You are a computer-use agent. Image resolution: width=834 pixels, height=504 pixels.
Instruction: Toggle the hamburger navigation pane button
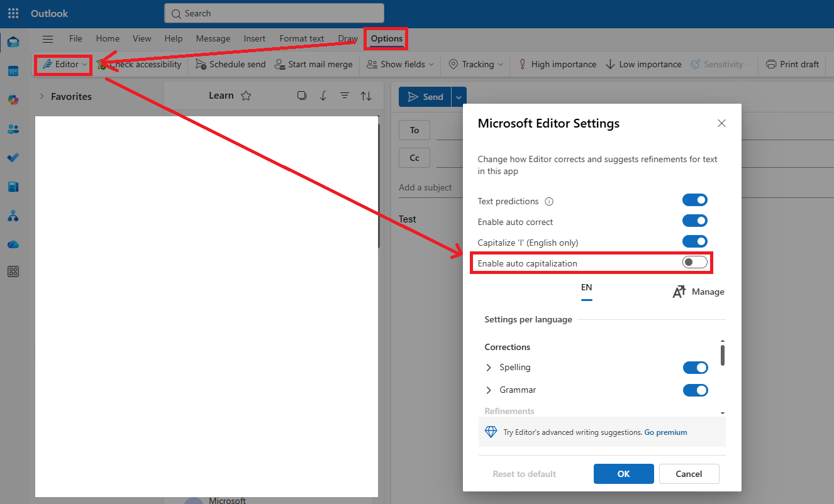48,39
